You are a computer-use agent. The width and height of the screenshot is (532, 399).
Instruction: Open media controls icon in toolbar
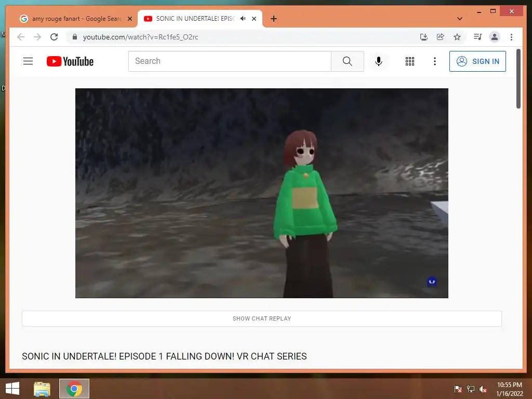point(478,37)
